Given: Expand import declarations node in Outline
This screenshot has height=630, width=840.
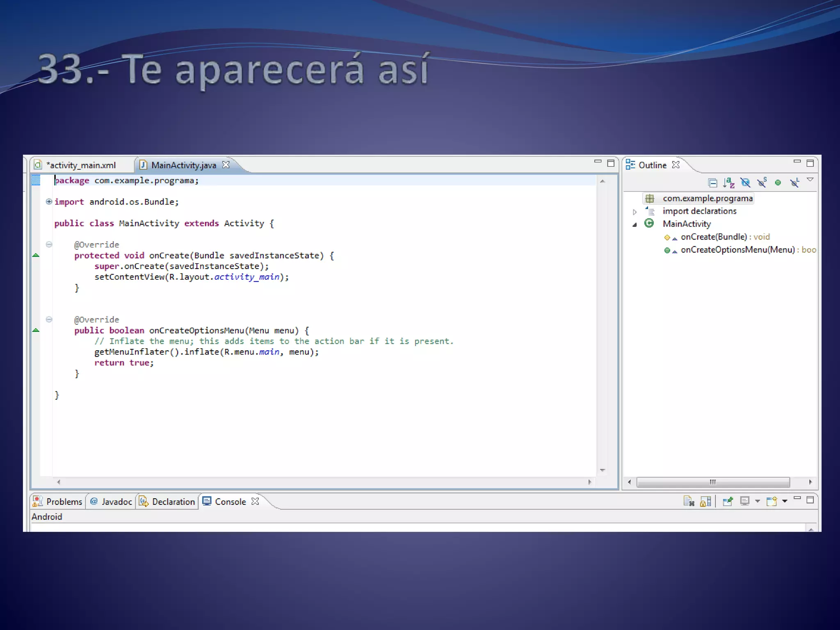Looking at the screenshot, I should (635, 212).
